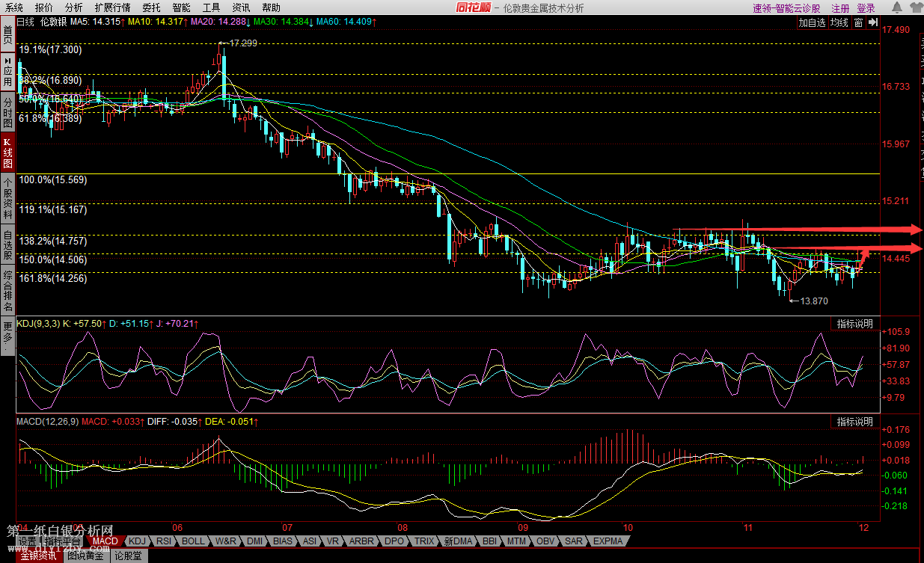
Task: Click KDJ panel 指标说明 button
Action: point(854,324)
